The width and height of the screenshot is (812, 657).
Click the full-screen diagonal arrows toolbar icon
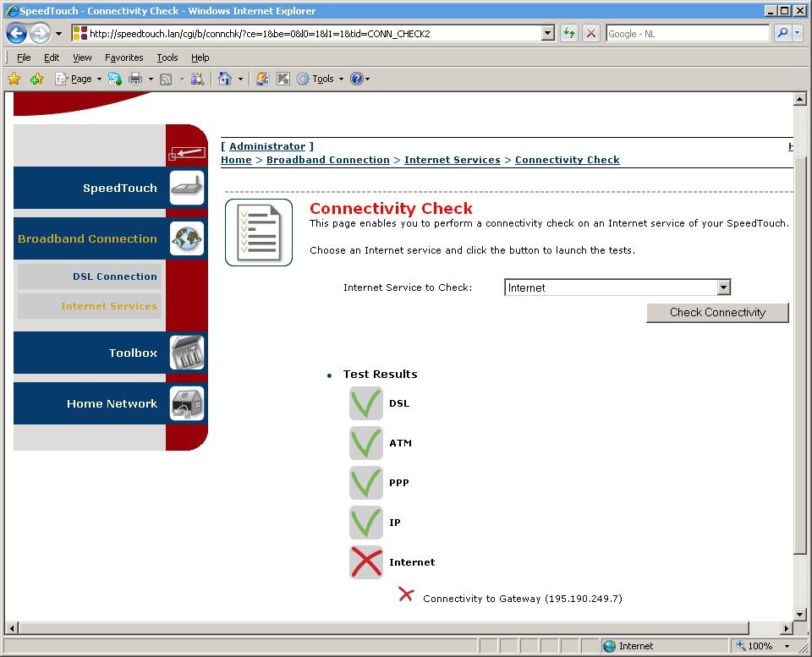click(283, 79)
